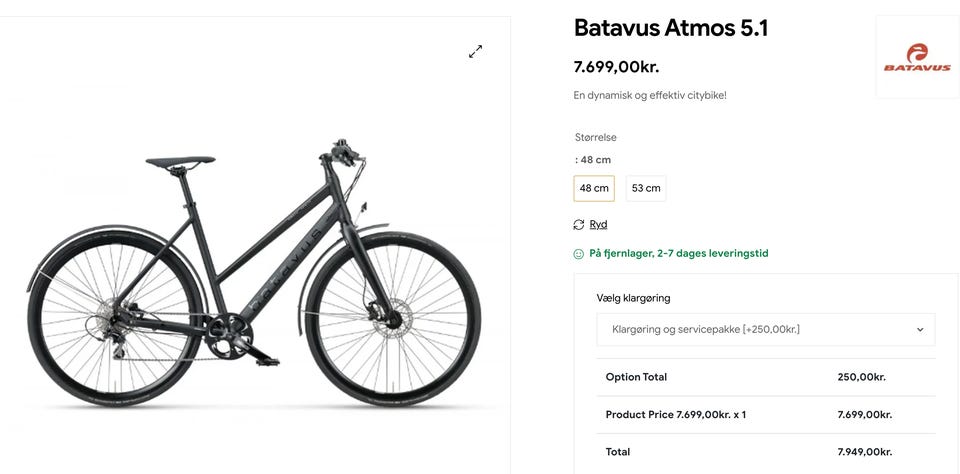Click the En dynamisk og effektiv citybike description

[x=650, y=95]
